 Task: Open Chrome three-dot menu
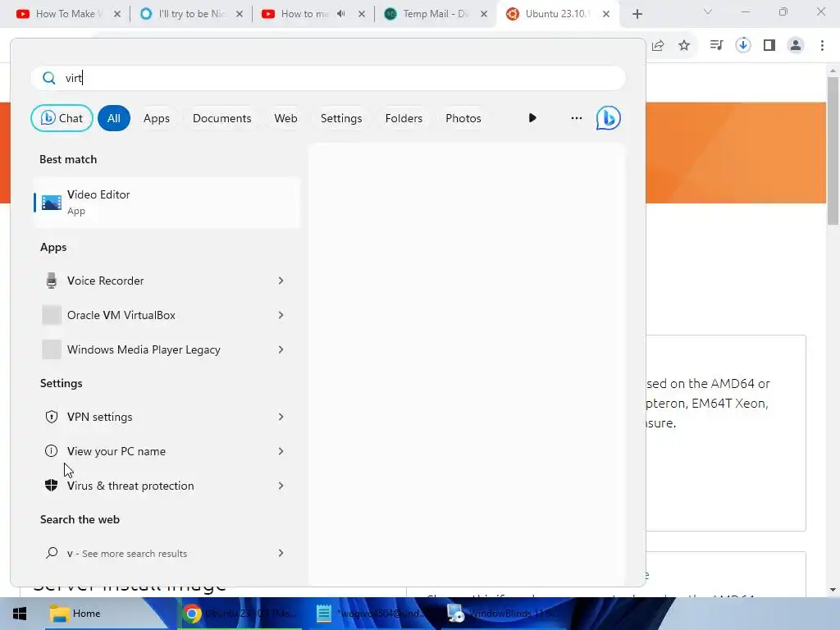822,46
